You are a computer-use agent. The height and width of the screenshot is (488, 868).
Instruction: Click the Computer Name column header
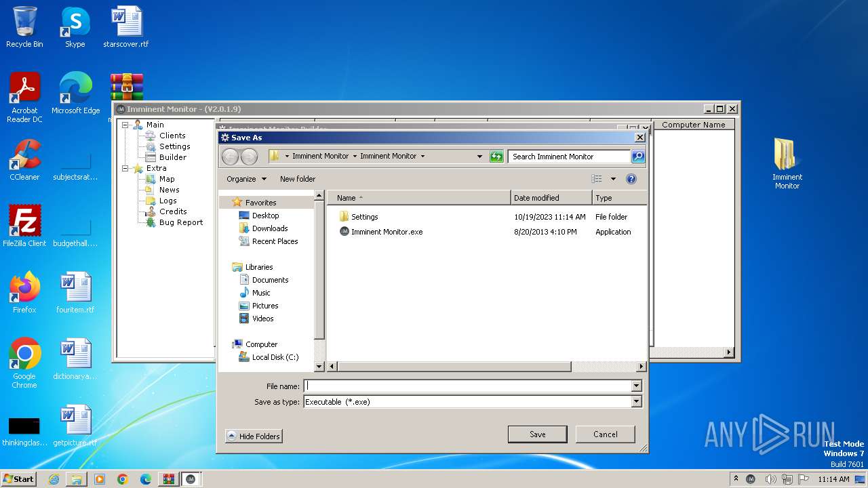693,125
